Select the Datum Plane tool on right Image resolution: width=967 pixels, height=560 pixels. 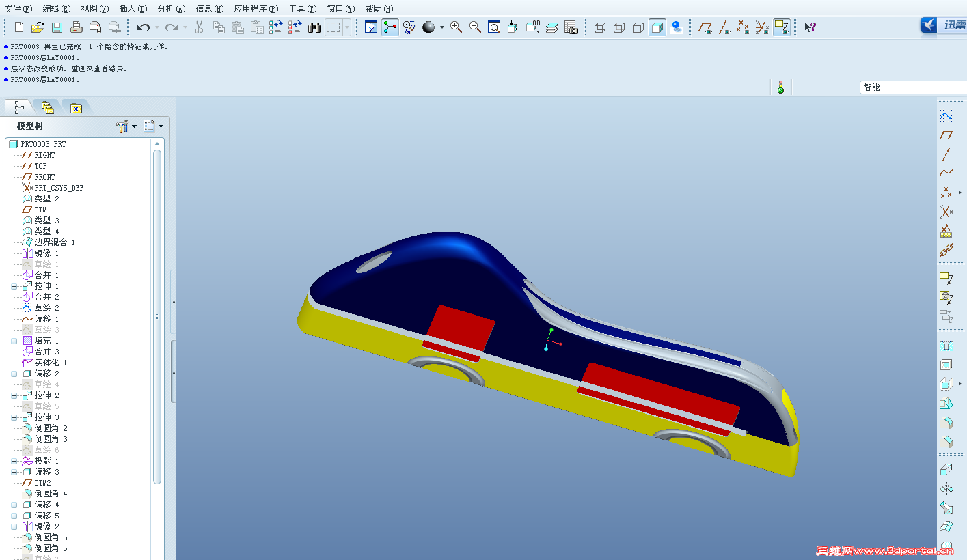[946, 135]
